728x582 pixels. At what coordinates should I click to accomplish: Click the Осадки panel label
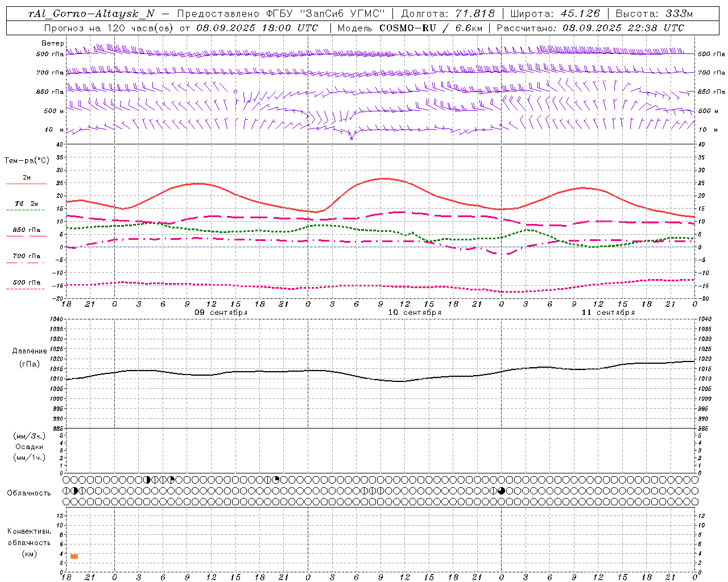30,447
